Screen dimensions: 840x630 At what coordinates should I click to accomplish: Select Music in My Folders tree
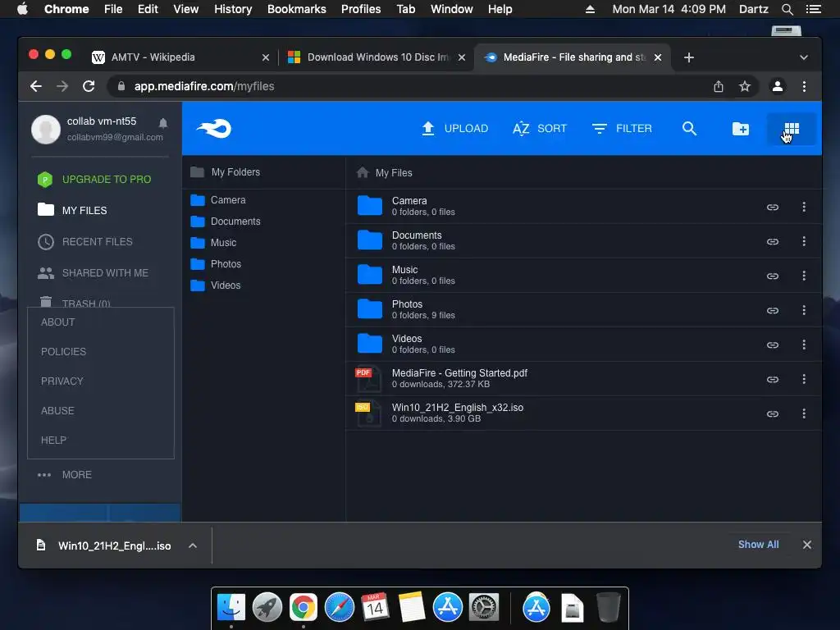pyautogui.click(x=213, y=243)
